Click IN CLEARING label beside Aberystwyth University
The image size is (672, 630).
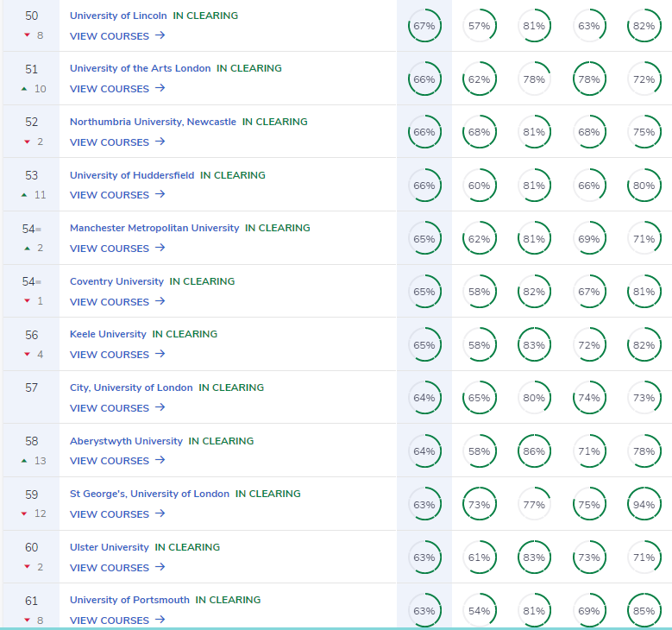tap(221, 441)
